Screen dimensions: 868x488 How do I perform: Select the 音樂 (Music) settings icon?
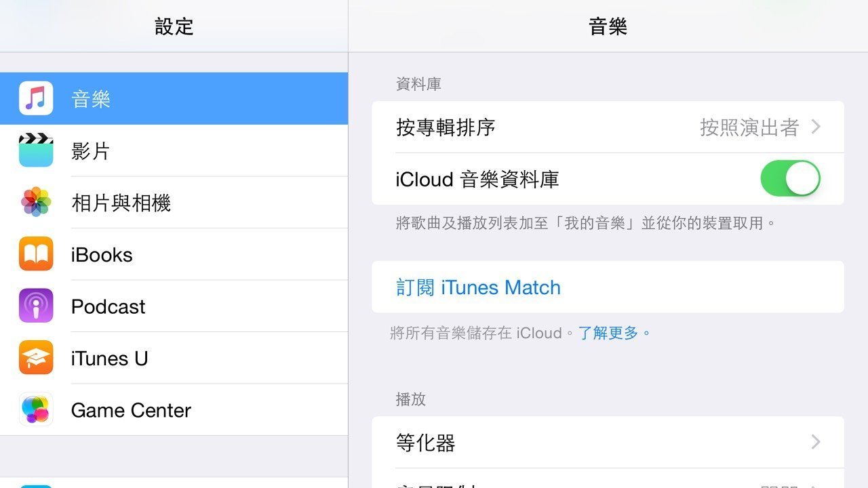35,98
